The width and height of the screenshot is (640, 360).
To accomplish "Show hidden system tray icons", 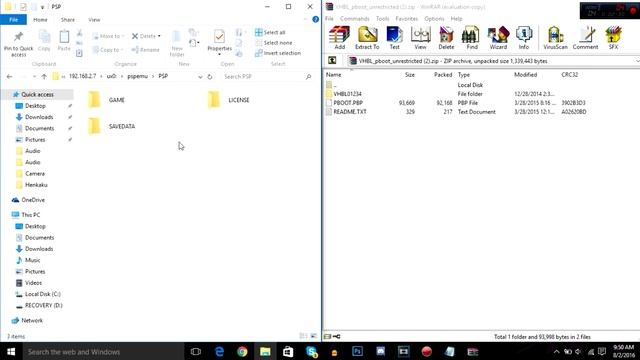I will 556,351.
